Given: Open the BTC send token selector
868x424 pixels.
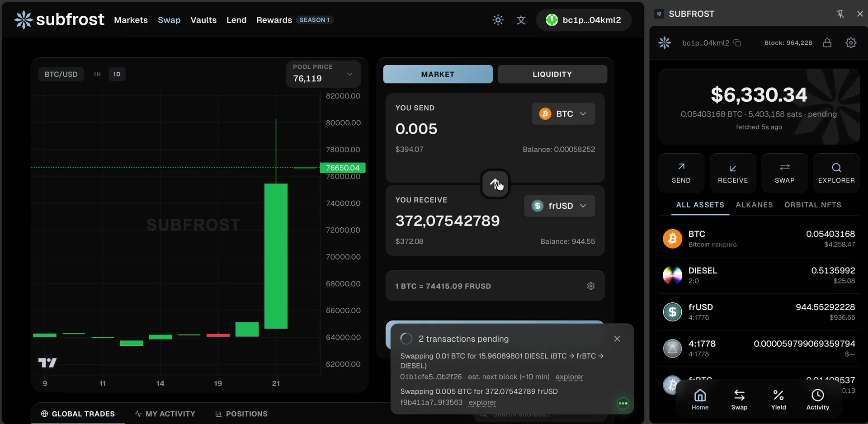Looking at the screenshot, I should (563, 114).
